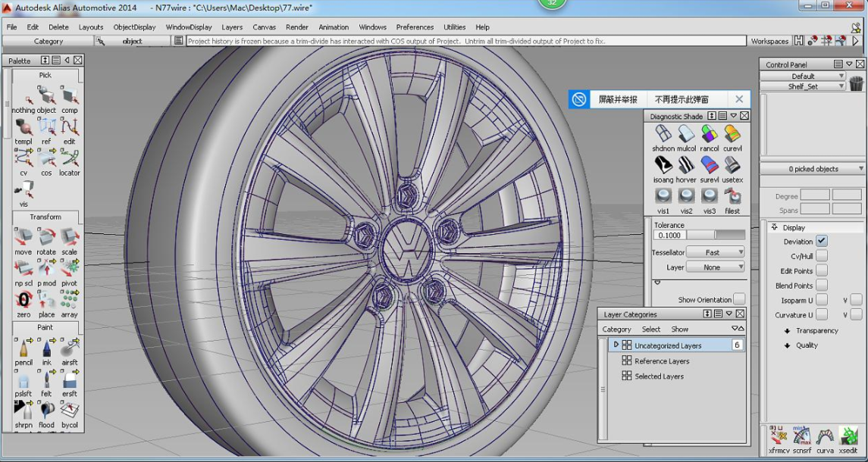Open the Preferences menu
Viewport: 868px width, 462px height.
415,27
